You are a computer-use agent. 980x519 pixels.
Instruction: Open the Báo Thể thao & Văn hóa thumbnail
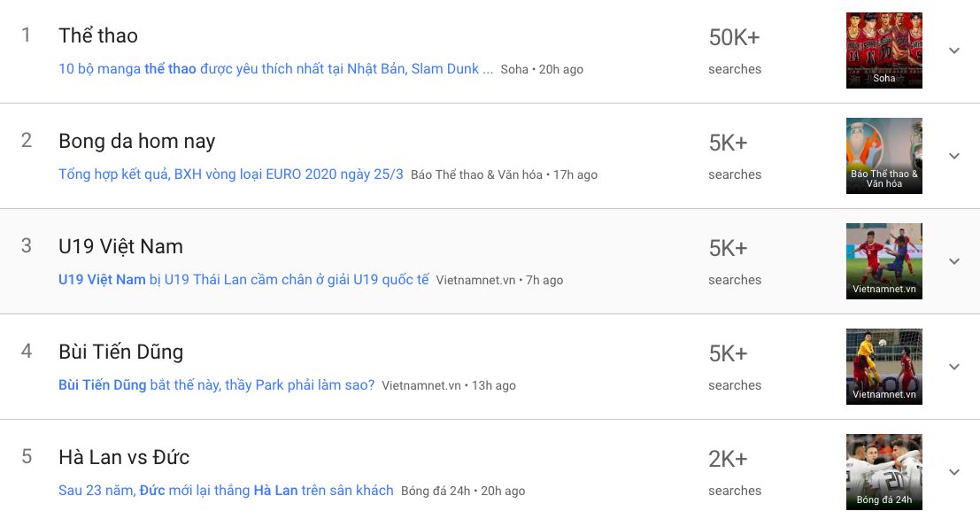884,156
